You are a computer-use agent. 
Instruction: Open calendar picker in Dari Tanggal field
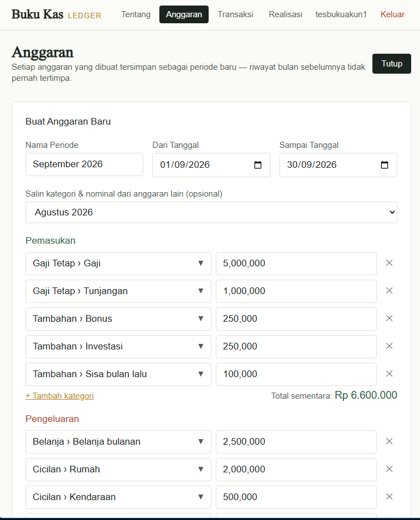(x=257, y=165)
